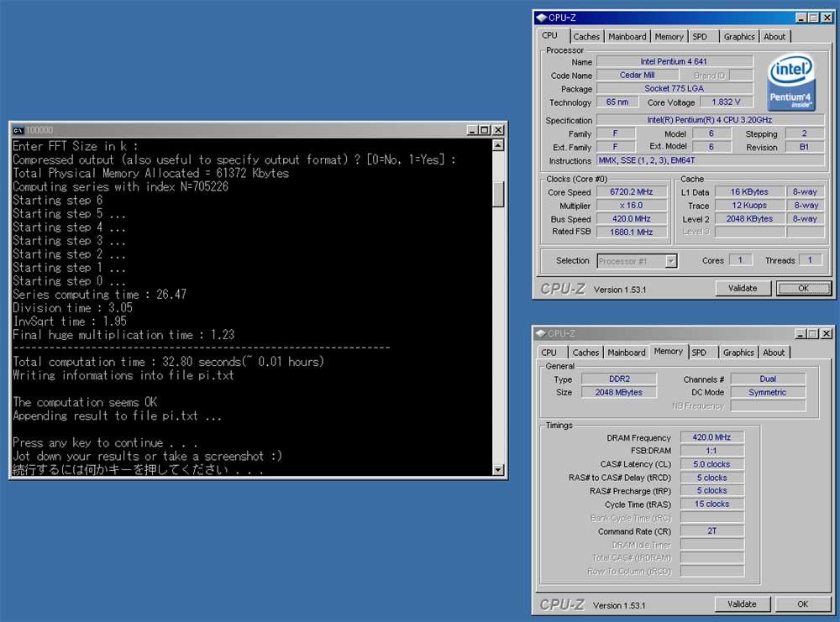840x622 pixels.
Task: Click the Cycle Time (tRAS) value 15 clocks
Action: [712, 504]
